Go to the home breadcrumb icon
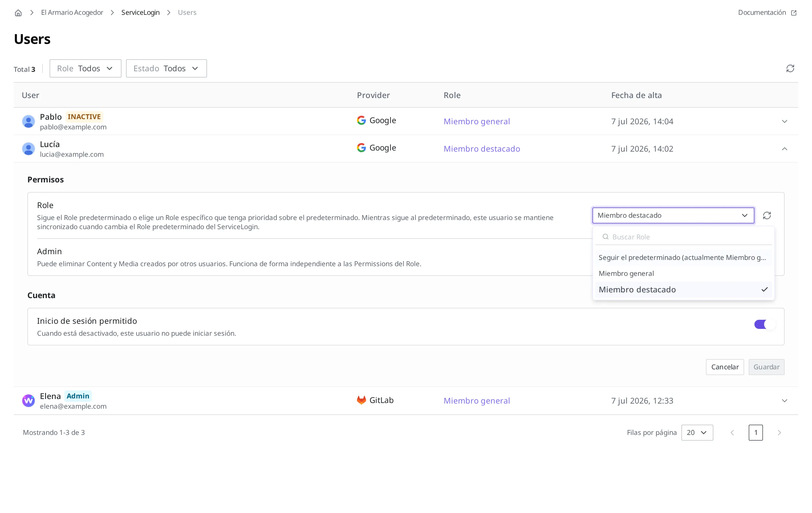Screen dimensions: 812x513 18,13
